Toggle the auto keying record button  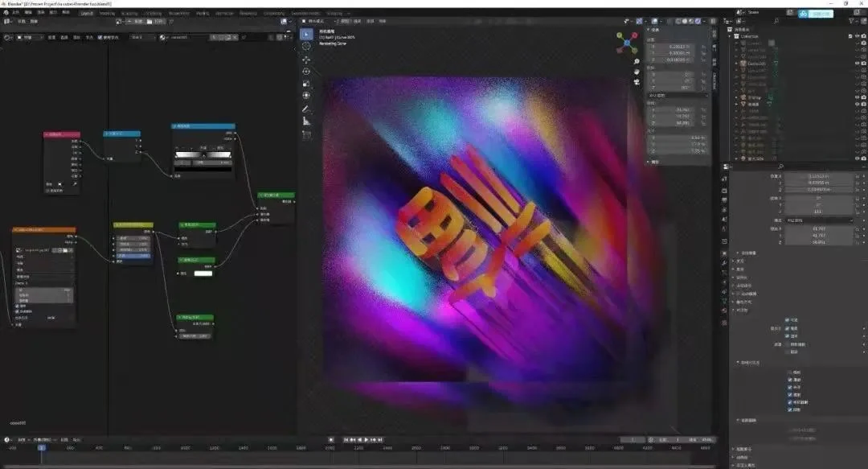pos(331,439)
